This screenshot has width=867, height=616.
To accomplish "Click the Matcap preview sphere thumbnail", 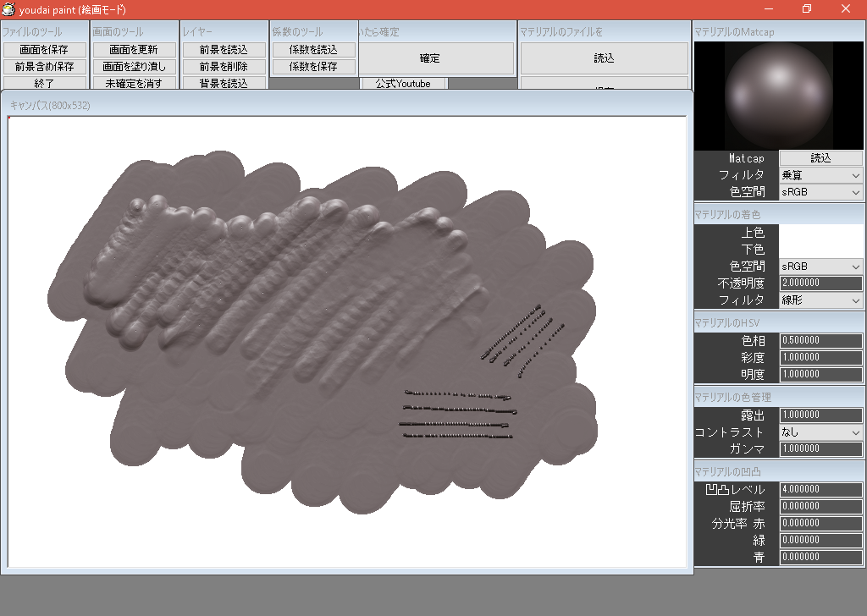I will [x=777, y=95].
